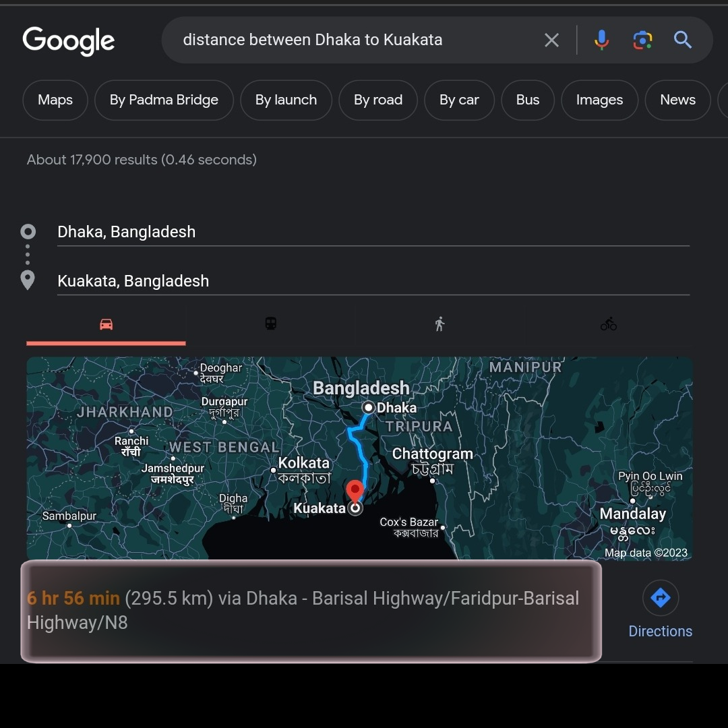Viewport: 728px width, 728px height.
Task: Click the Google logo
Action: pyautogui.click(x=69, y=41)
